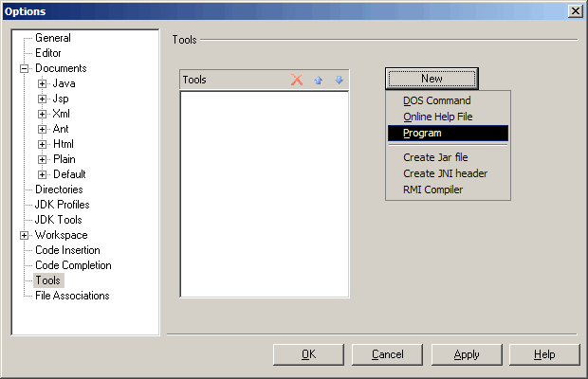Open the File Associations options page

(72, 296)
